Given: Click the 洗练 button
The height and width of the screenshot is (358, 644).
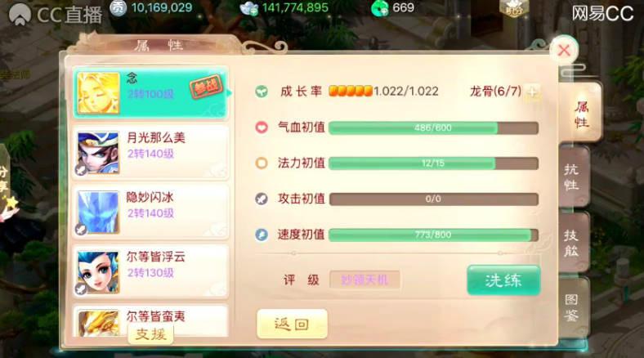Looking at the screenshot, I should tap(503, 280).
